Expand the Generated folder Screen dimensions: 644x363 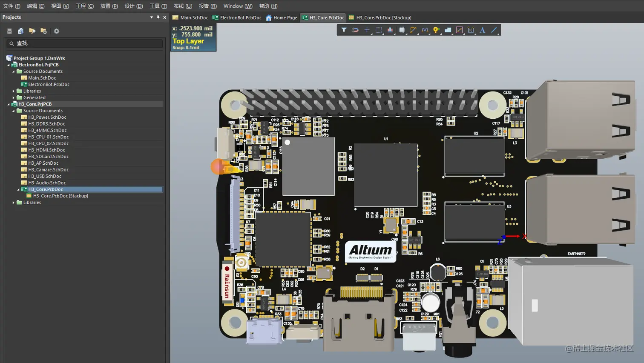coord(14,97)
